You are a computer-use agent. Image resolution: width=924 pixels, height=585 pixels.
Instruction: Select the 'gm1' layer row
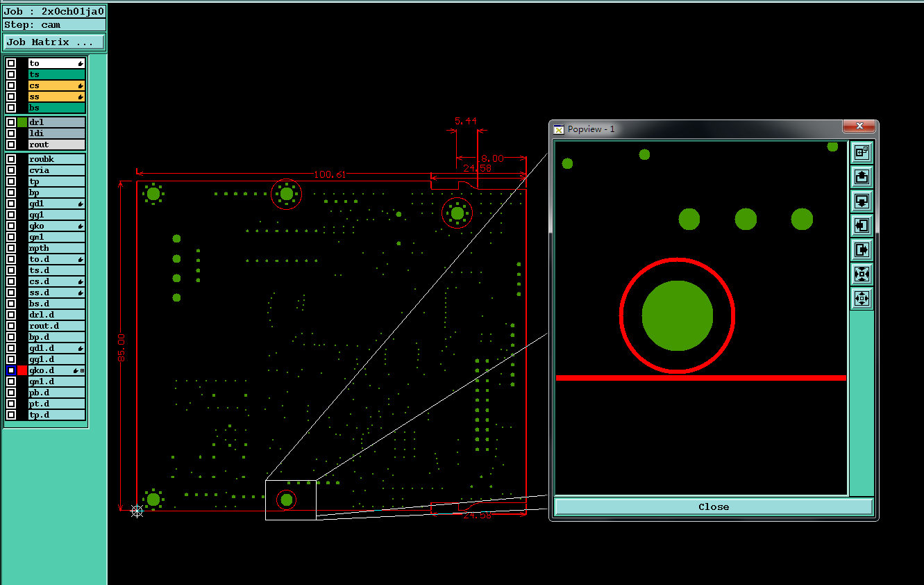coord(57,237)
